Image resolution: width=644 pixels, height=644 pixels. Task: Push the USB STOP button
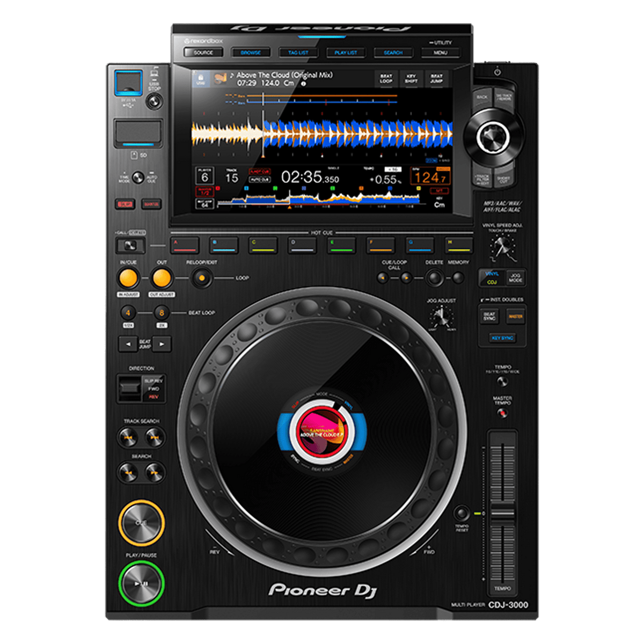pos(155,101)
